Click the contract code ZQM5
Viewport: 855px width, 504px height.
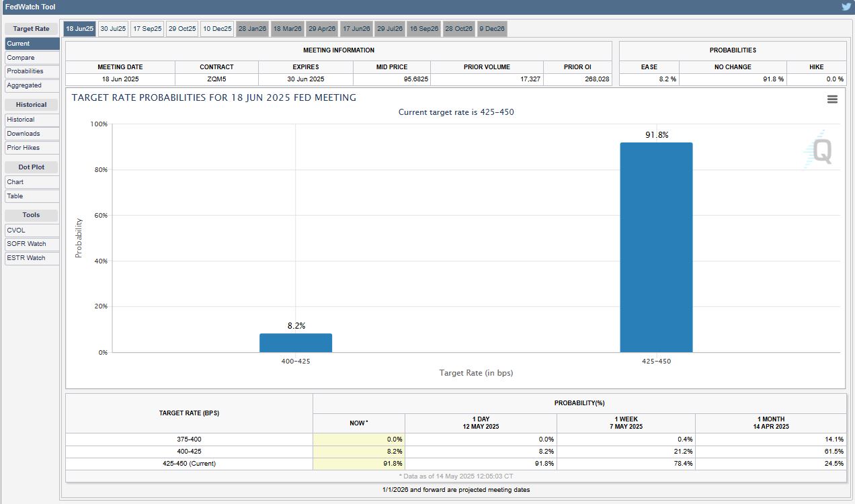216,79
